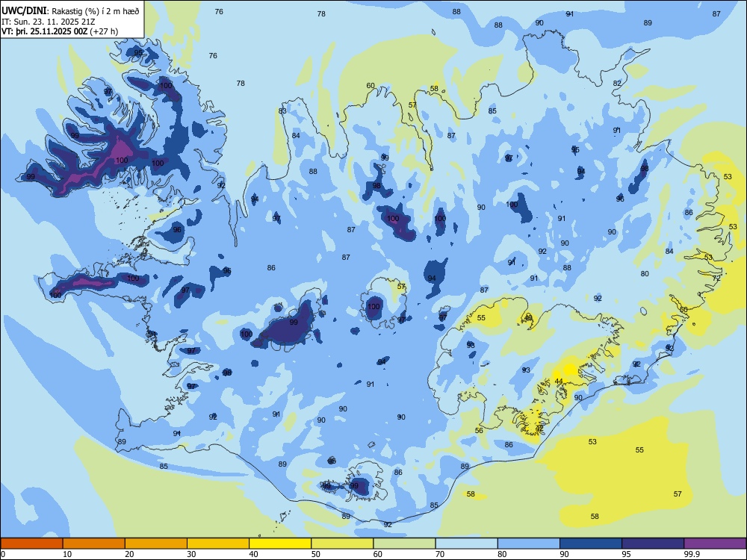Click the bright yellow 40–50 legend swatch

(x=280, y=544)
